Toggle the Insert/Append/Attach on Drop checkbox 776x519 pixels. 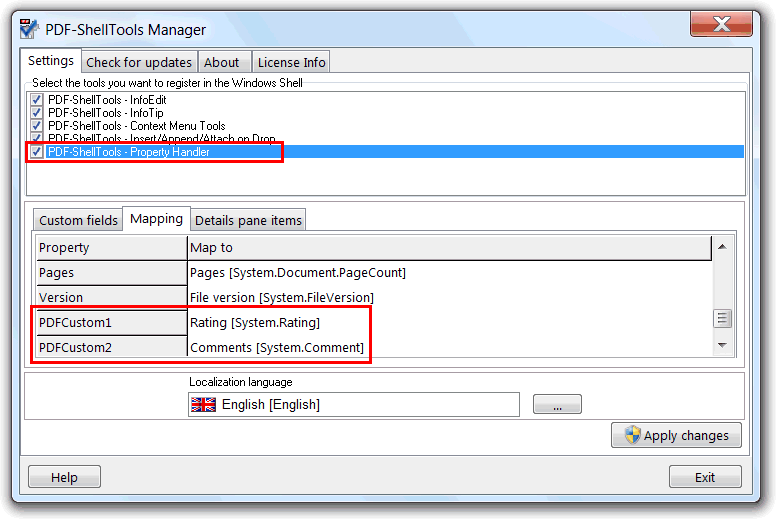[x=36, y=138]
